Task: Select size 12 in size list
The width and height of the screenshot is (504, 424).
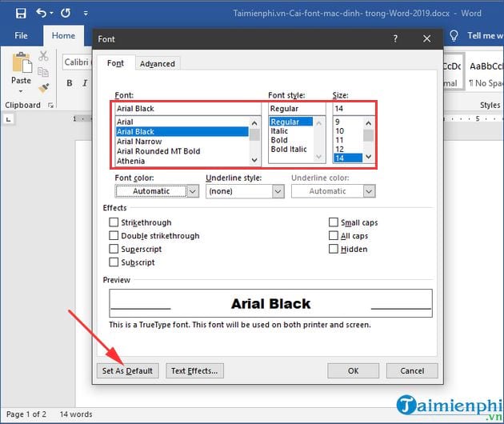Action: [348, 149]
